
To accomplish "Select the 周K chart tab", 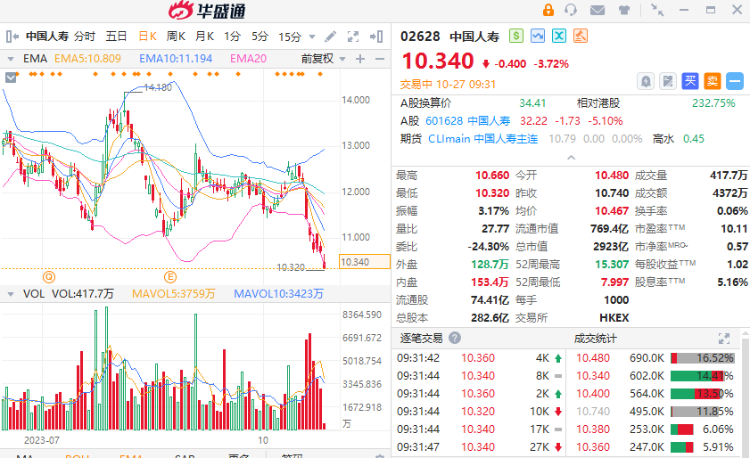I will tap(176, 36).
